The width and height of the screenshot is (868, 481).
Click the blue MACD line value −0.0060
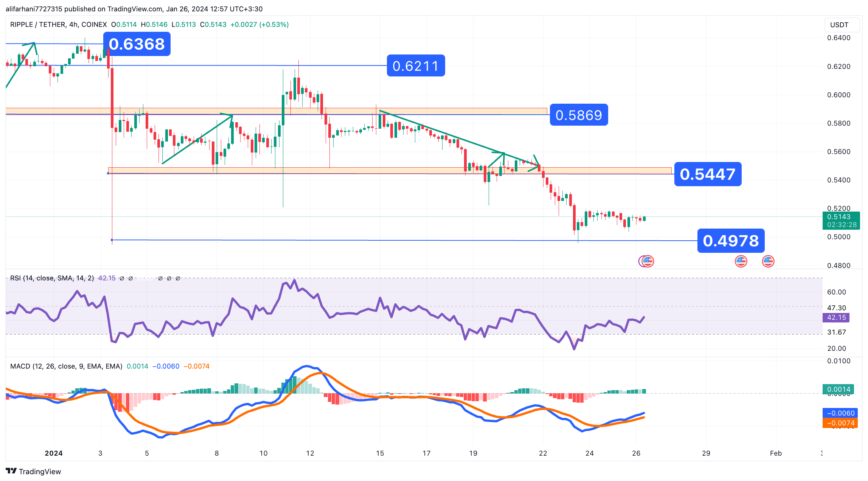(840, 413)
